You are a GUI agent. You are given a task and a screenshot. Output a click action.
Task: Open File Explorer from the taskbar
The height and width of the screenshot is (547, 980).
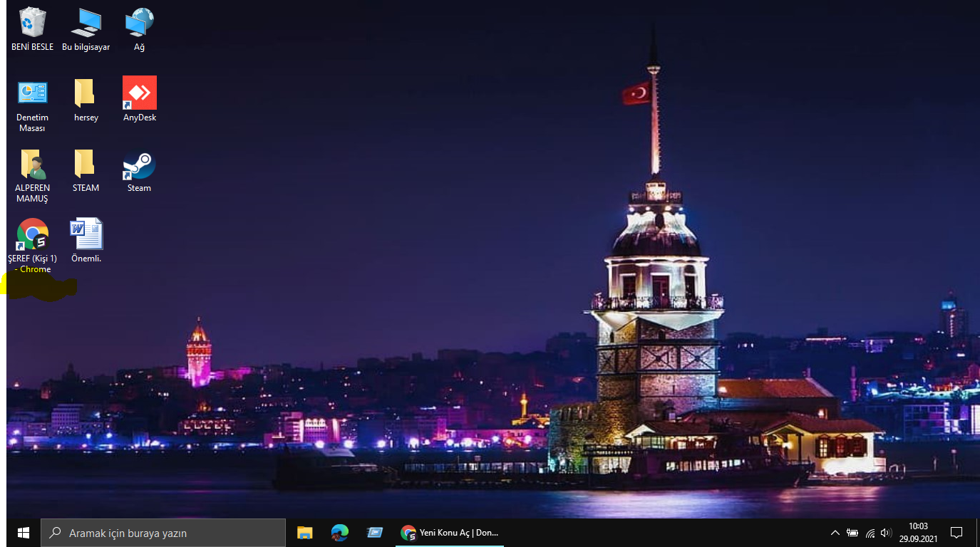pyautogui.click(x=305, y=533)
